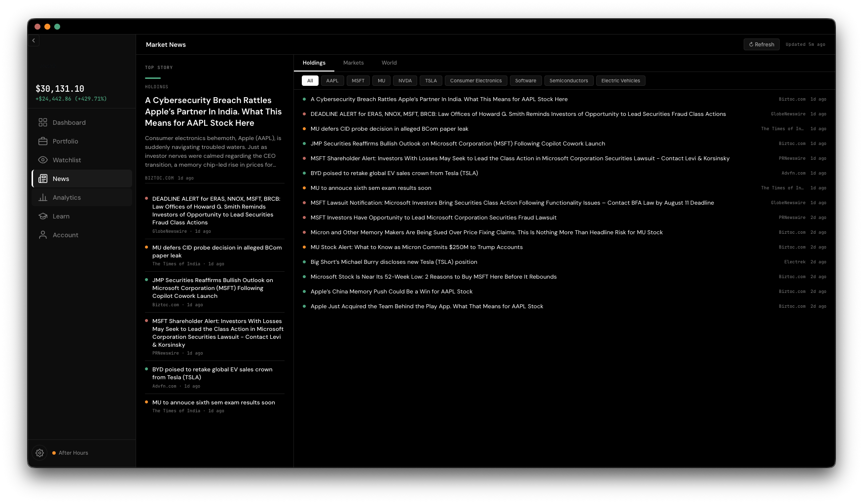Screen dimensions: 863x504
Task: Click the top story summary paragraph
Action: [x=214, y=151]
